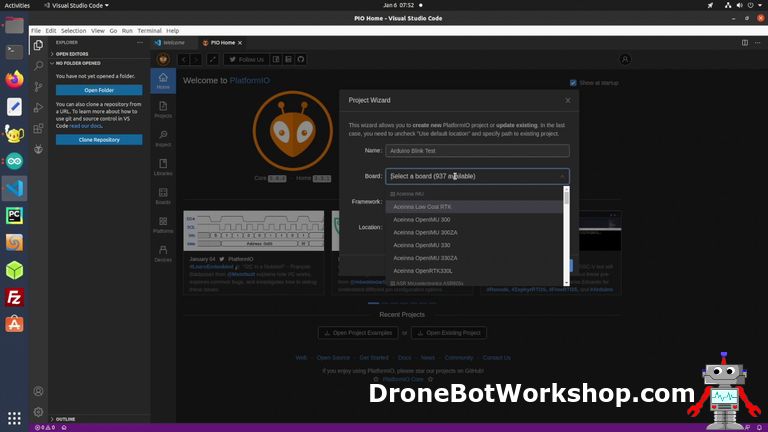The width and height of the screenshot is (768, 432).
Task: Open the Explorer view in activity bar
Action: [38, 45]
